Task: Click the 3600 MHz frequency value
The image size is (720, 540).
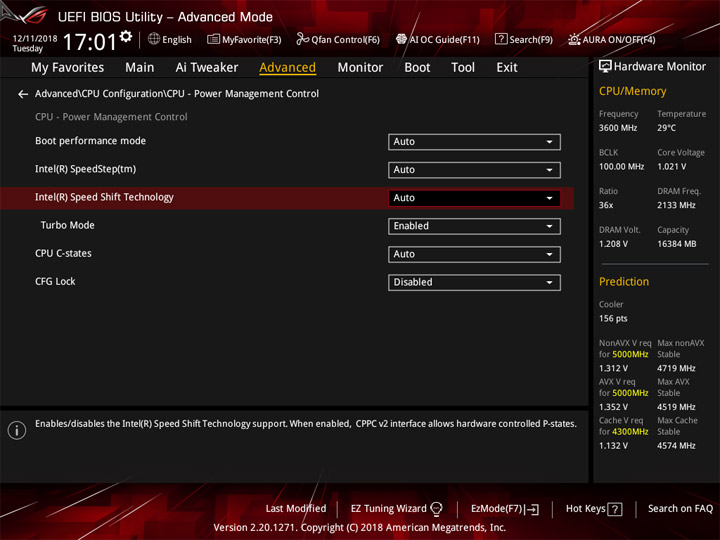Action: click(618, 128)
